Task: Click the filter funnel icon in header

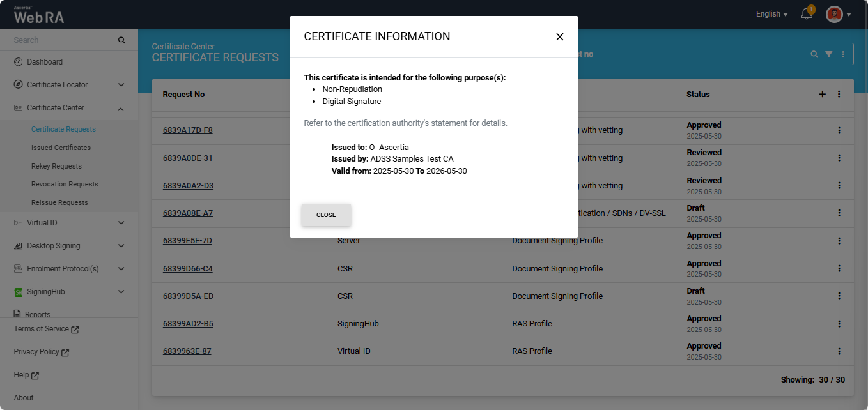Action: click(x=828, y=54)
